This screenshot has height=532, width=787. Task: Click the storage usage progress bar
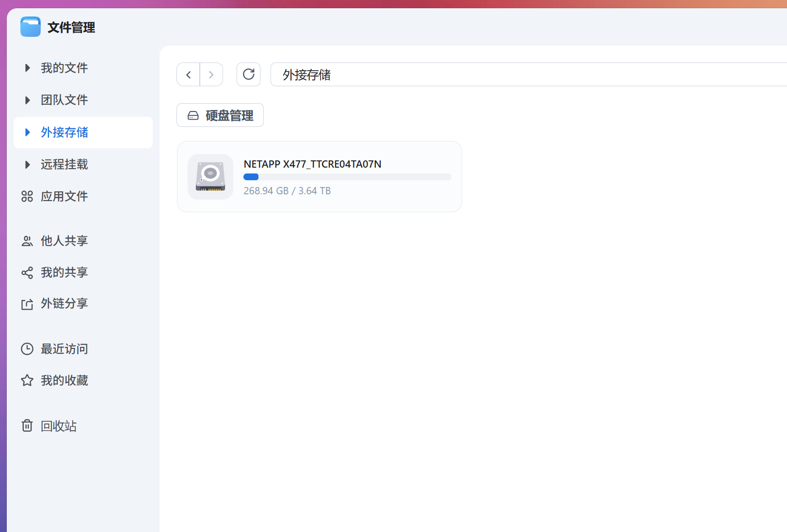[x=347, y=177]
